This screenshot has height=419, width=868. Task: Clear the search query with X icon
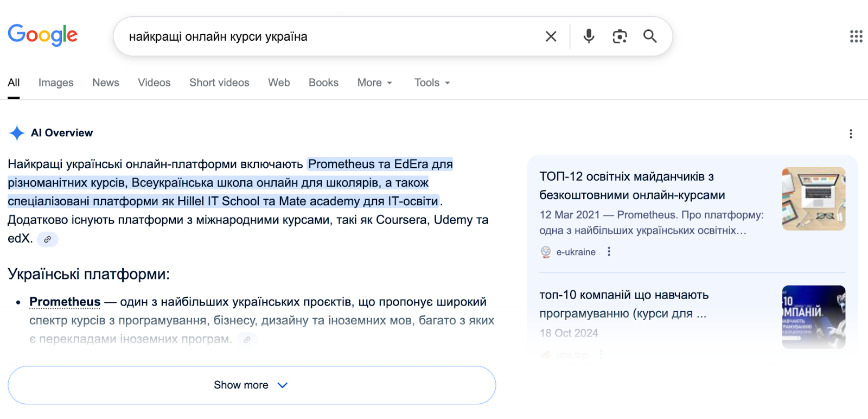click(551, 36)
